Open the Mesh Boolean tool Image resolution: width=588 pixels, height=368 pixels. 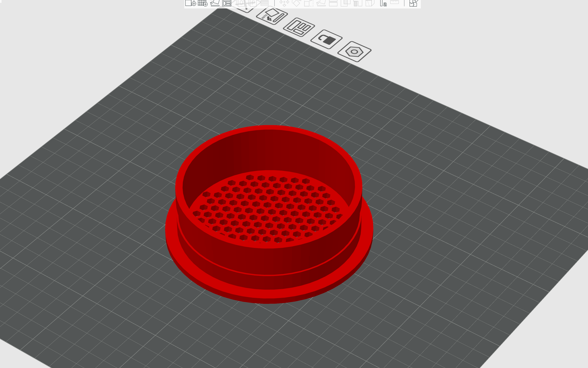click(345, 3)
